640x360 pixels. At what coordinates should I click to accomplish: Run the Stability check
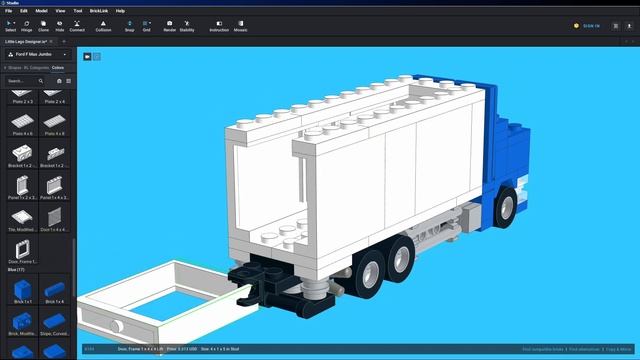pyautogui.click(x=187, y=26)
